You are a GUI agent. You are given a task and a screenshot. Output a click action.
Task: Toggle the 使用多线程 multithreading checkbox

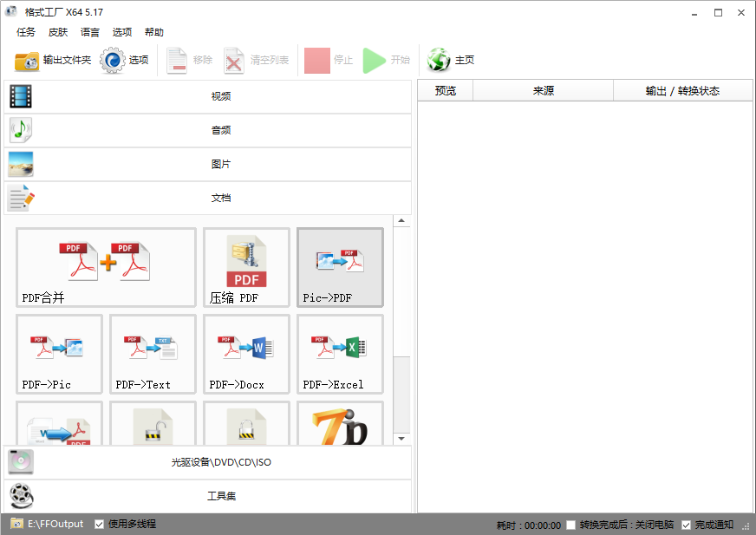(x=99, y=524)
